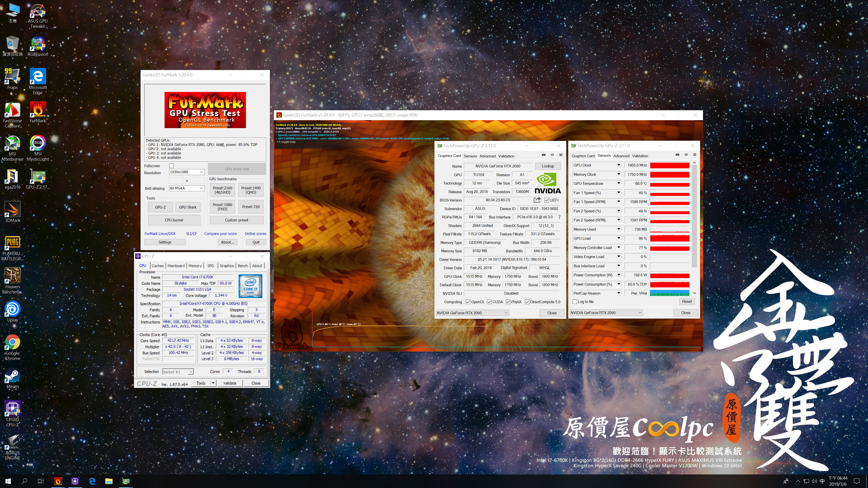
Task: Click GPU Load red sensor graph
Action: point(670,238)
